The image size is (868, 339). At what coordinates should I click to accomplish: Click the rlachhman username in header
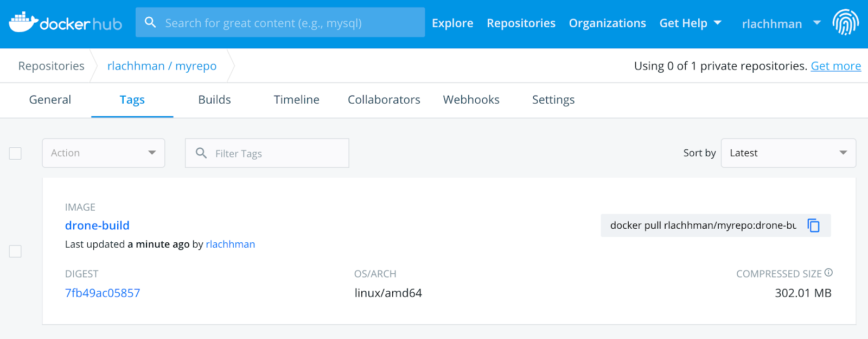pos(771,23)
